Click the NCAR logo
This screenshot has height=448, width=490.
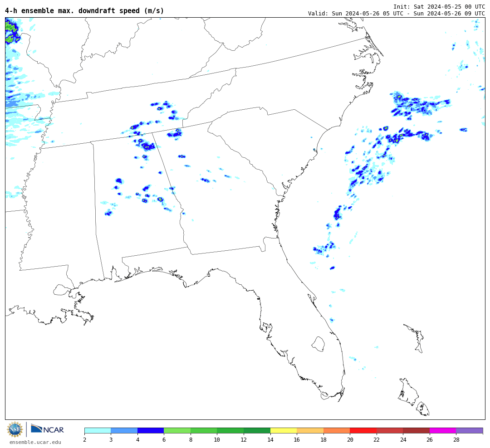(47, 429)
